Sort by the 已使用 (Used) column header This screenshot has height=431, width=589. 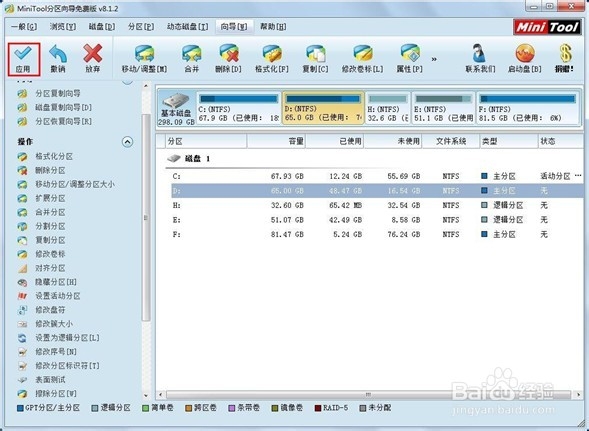point(335,141)
